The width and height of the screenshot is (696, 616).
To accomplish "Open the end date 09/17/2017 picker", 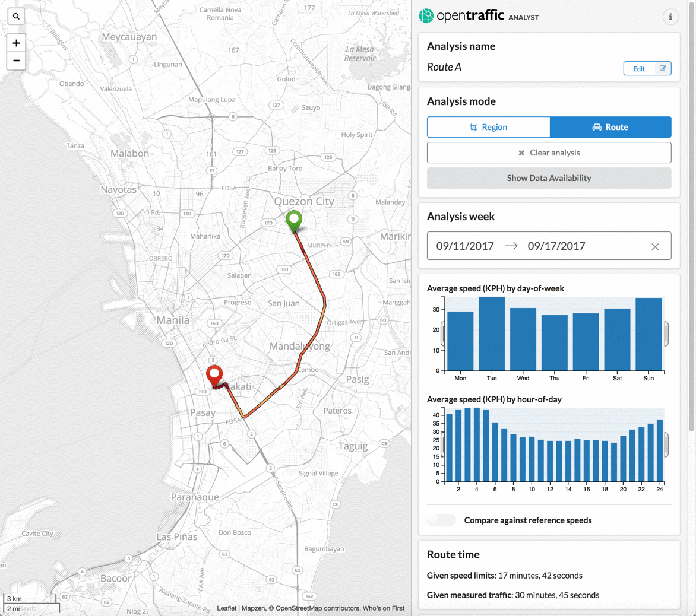I will coord(556,246).
